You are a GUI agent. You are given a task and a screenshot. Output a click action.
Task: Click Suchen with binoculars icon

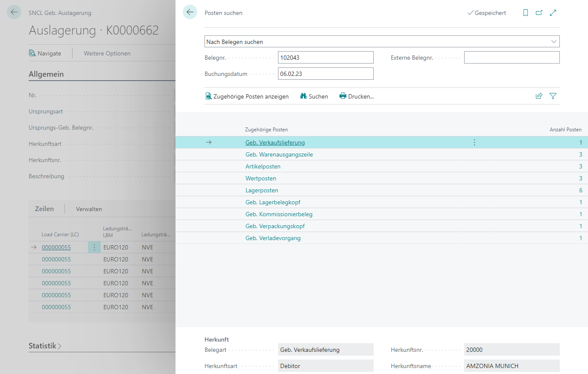[314, 96]
